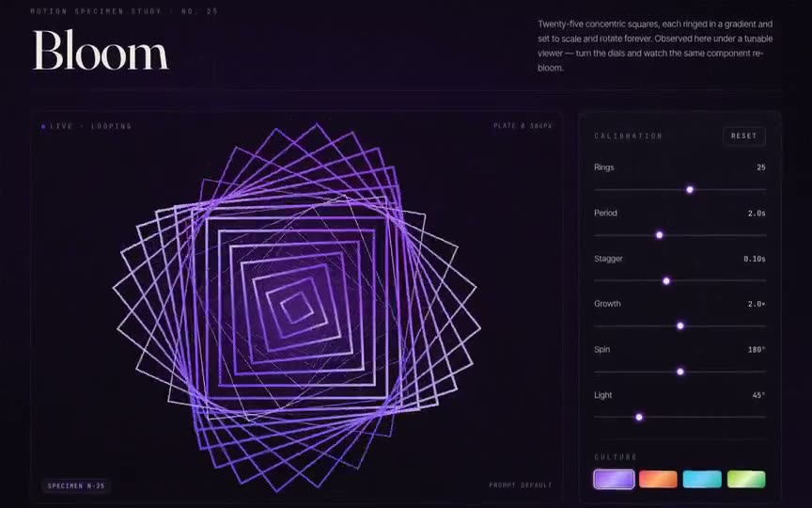Click the CALIBRATION panel heading
The image size is (812, 508).
(628, 135)
